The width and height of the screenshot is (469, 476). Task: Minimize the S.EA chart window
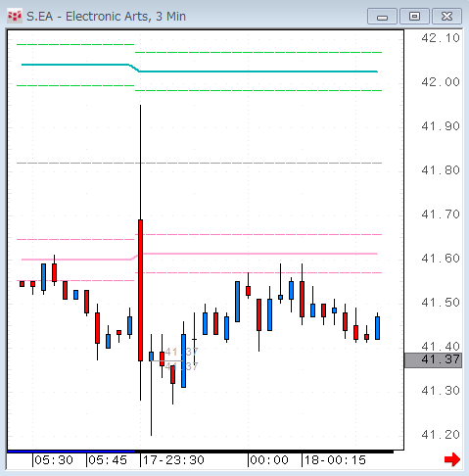(x=382, y=17)
